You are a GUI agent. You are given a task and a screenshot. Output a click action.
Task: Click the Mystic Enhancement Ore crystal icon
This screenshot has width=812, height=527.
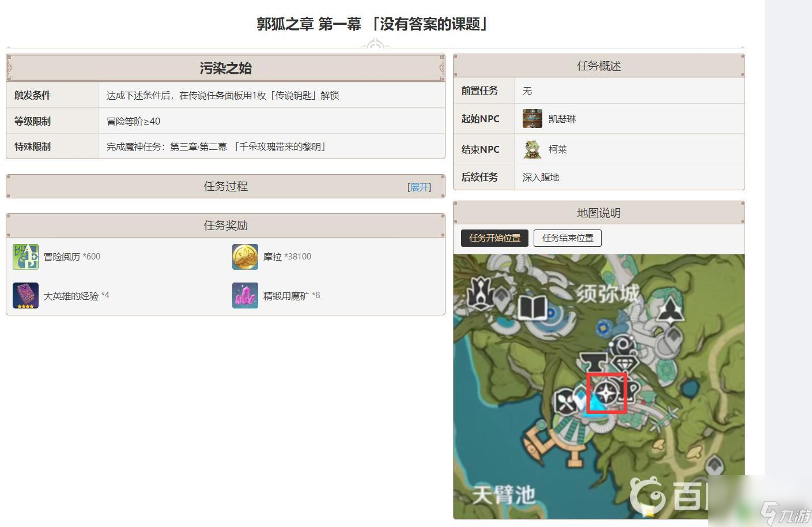pyautogui.click(x=245, y=295)
